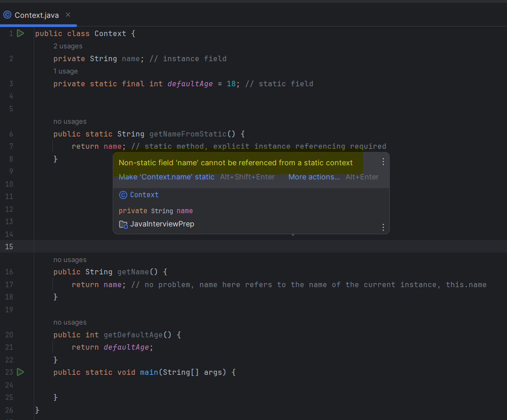Click the '1 usage' hint above defaultAge
The height and width of the screenshot is (420, 507).
tap(65, 71)
